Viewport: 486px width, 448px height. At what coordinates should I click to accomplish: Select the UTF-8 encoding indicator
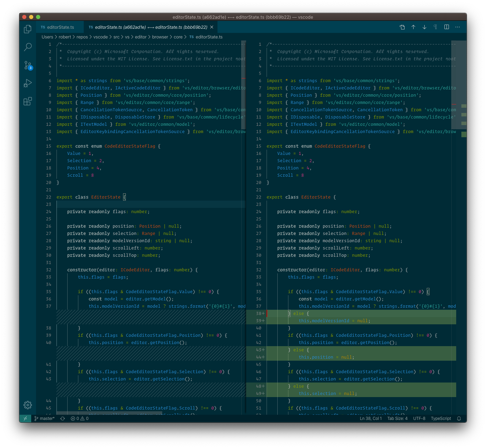point(419,419)
